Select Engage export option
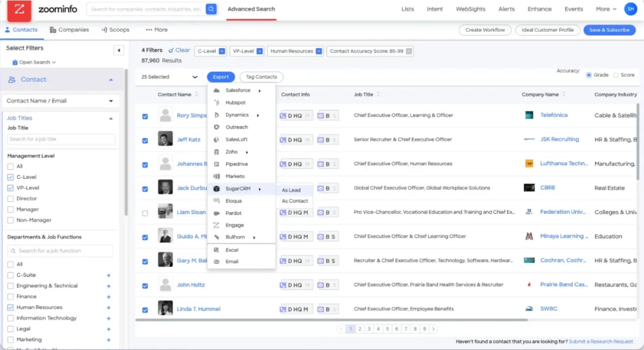The width and height of the screenshot is (644, 350). point(241,225)
